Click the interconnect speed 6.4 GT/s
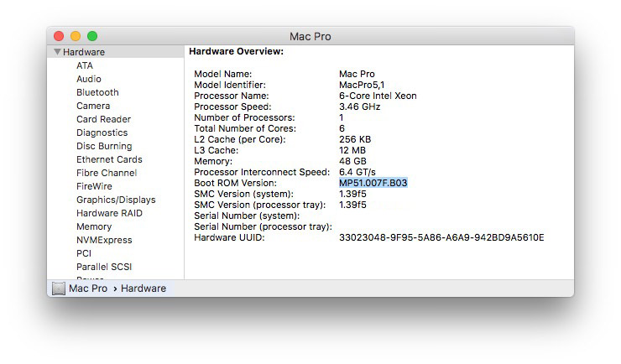The image size is (621, 364). [x=357, y=172]
